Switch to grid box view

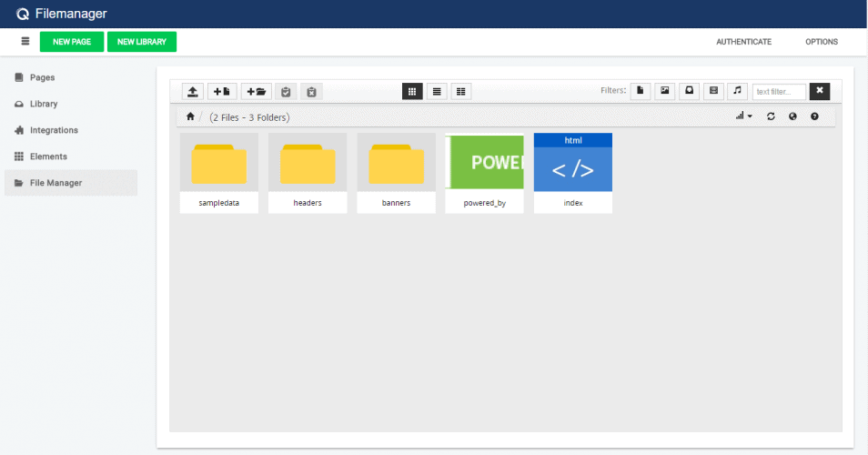(412, 91)
